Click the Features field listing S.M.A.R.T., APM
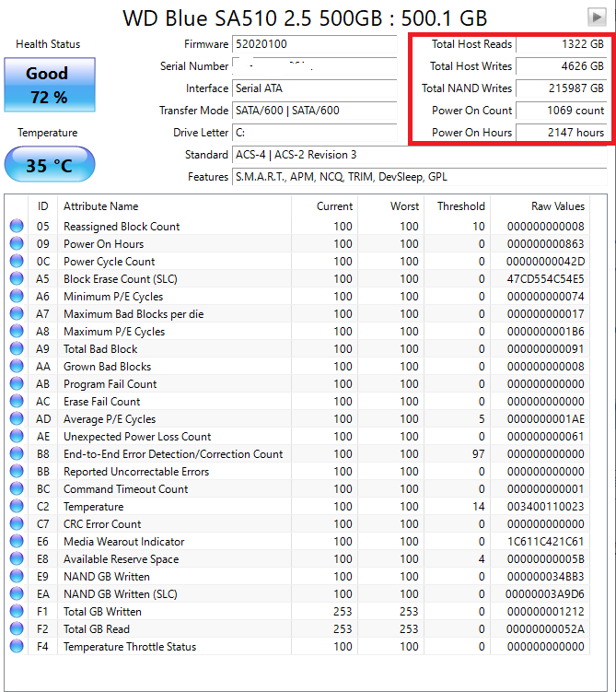Image resolution: width=616 pixels, height=692 pixels. (419, 177)
